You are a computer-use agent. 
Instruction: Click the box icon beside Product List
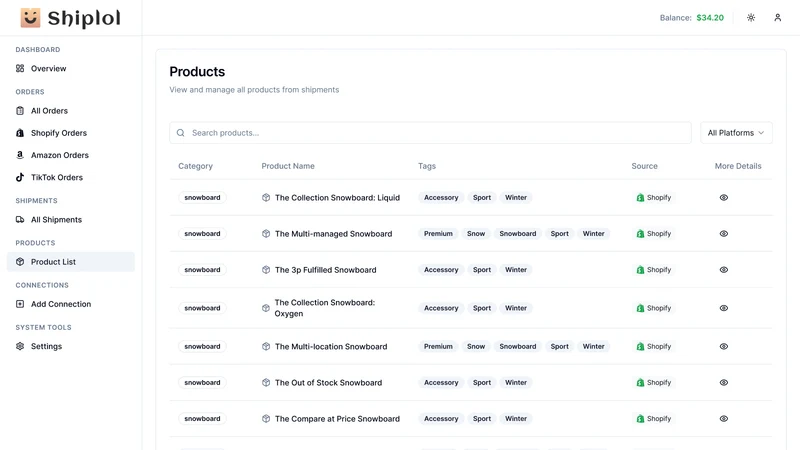[x=20, y=262]
